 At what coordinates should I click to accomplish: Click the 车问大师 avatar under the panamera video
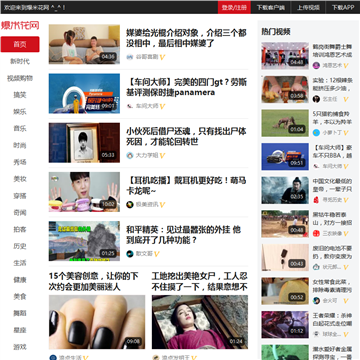(130, 106)
